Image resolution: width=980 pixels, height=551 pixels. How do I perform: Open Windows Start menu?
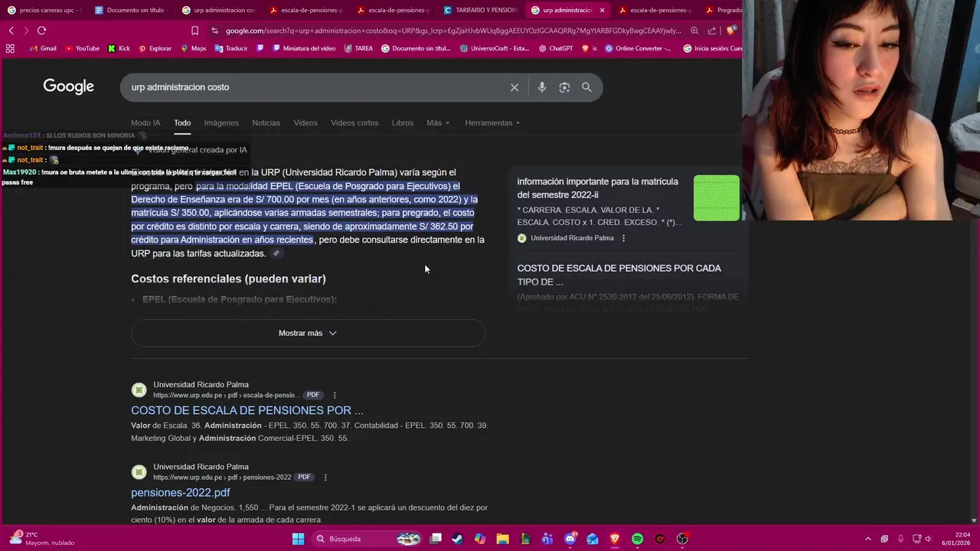tap(298, 539)
